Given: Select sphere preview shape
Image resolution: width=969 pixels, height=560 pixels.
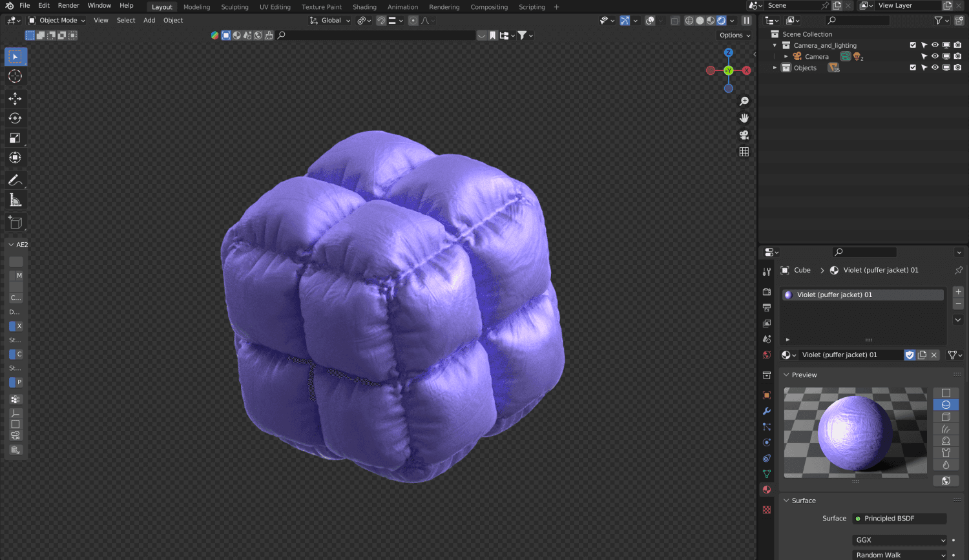Looking at the screenshot, I should [x=946, y=405].
